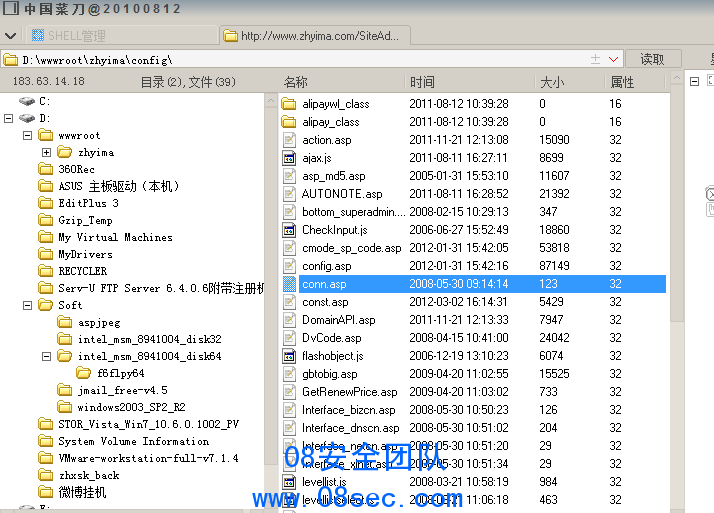Select the alipay_class folder icon
714x513 pixels.
(x=289, y=122)
